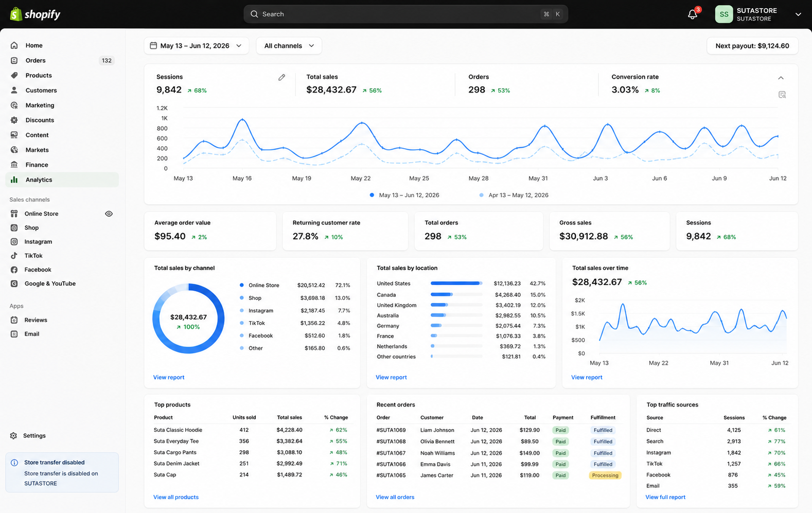Expand the SUTASTORE account menu chevron

pyautogui.click(x=798, y=14)
